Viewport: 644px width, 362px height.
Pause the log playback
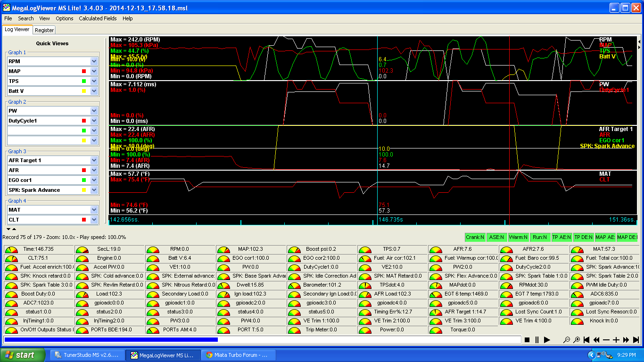(x=537, y=339)
